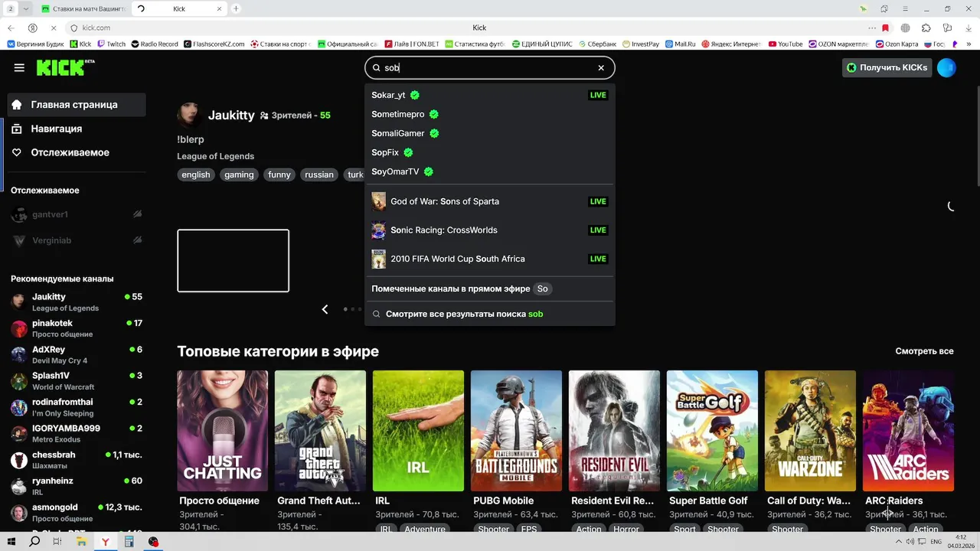
Task: Open PUBG Mobile category card
Action: coord(516,431)
